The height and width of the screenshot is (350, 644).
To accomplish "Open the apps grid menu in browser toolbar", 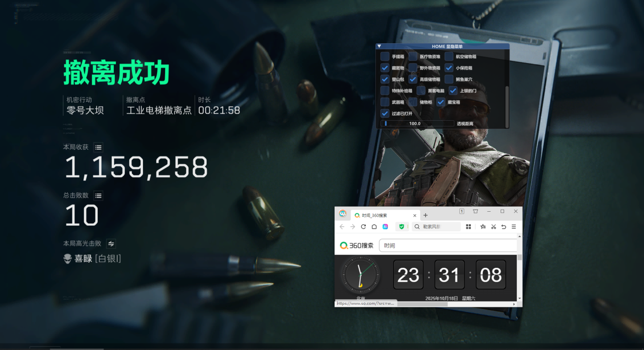I will [x=469, y=226].
